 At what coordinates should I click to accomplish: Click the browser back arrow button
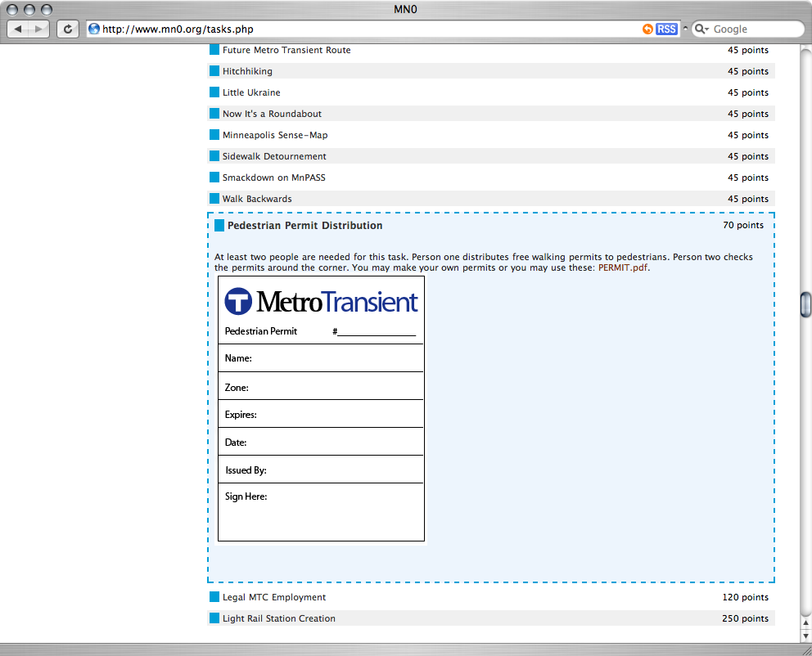(x=19, y=29)
